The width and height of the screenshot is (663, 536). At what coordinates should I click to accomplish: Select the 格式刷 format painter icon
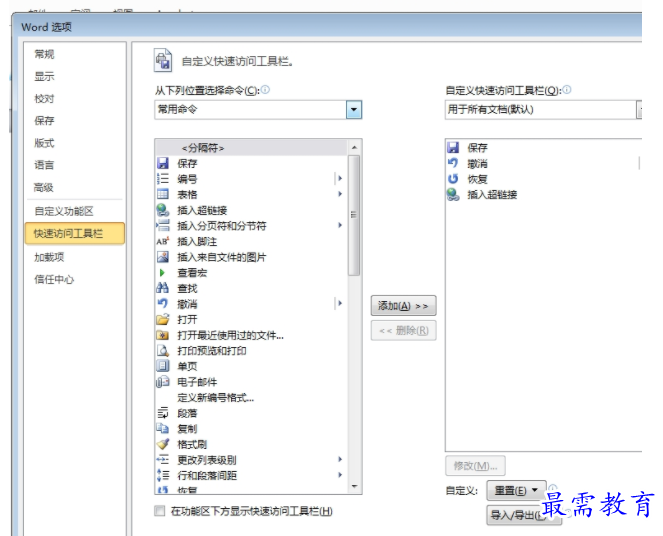[163, 444]
